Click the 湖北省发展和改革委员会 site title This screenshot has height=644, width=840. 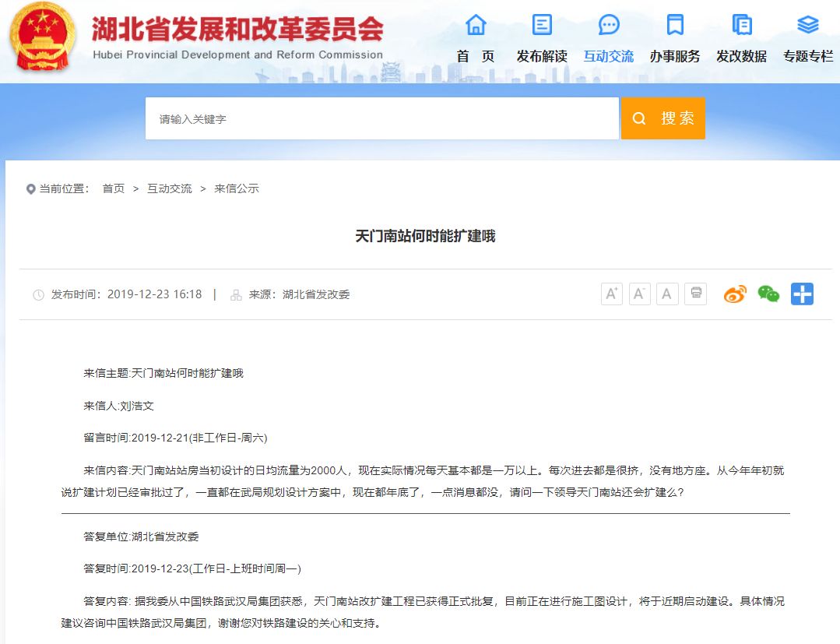pos(237,30)
